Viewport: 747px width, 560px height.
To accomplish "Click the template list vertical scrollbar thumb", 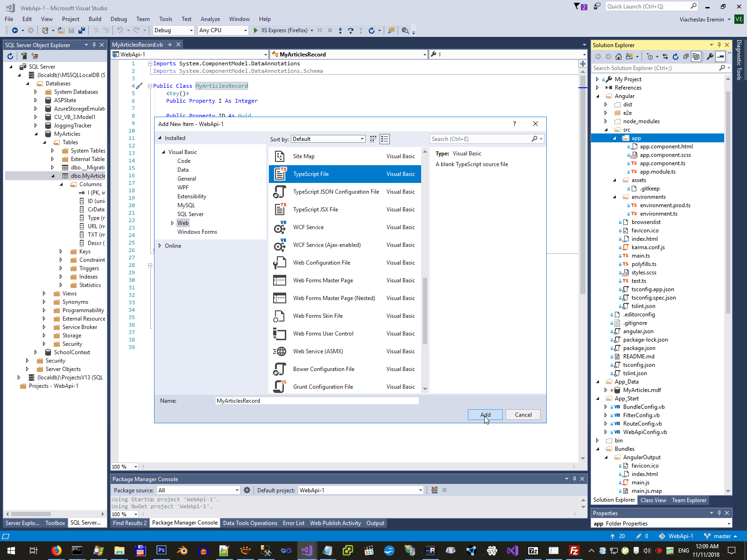I will click(x=425, y=311).
